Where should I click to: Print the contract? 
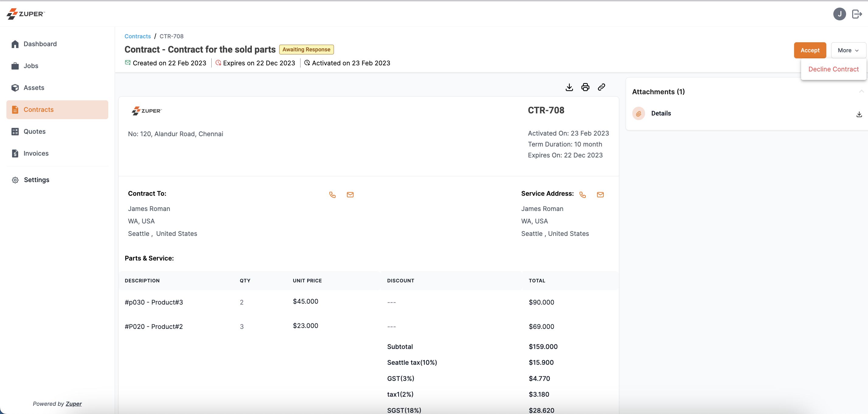[585, 87]
